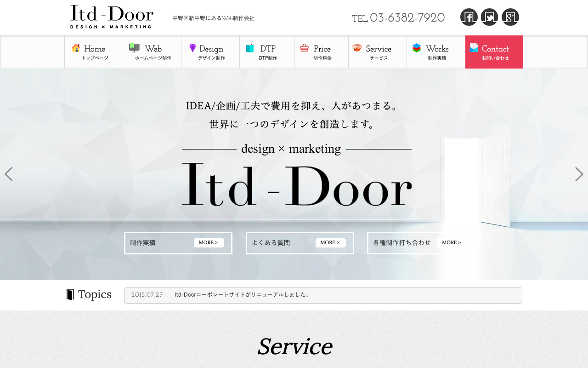Click the topic date 2015.07.27

147,295
